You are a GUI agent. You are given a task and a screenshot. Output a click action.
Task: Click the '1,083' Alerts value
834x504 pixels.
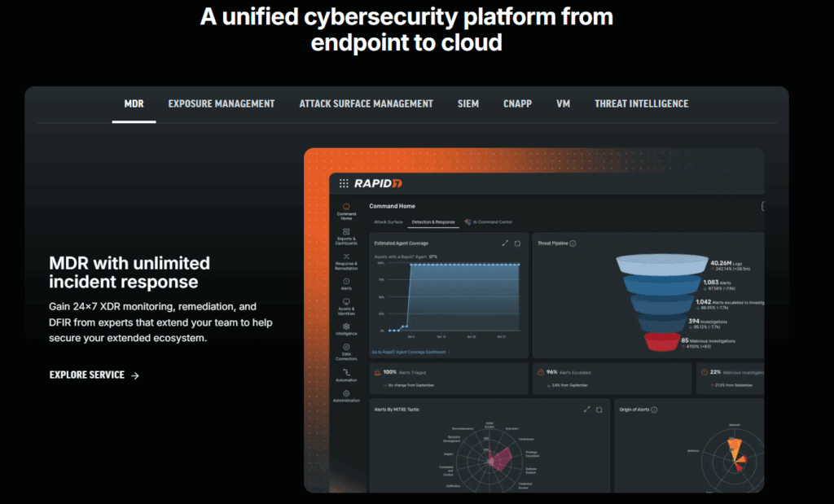[x=710, y=283]
